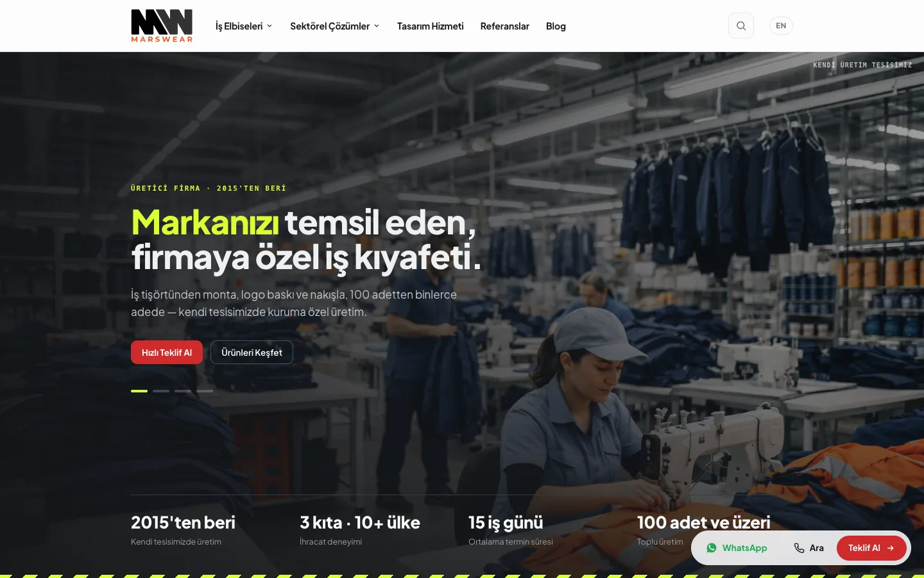Click 'ÜRETİCİ FİRMA · 2015'TEN BERİ' tagline
Image resolution: width=924 pixels, height=578 pixels.
[x=209, y=188]
